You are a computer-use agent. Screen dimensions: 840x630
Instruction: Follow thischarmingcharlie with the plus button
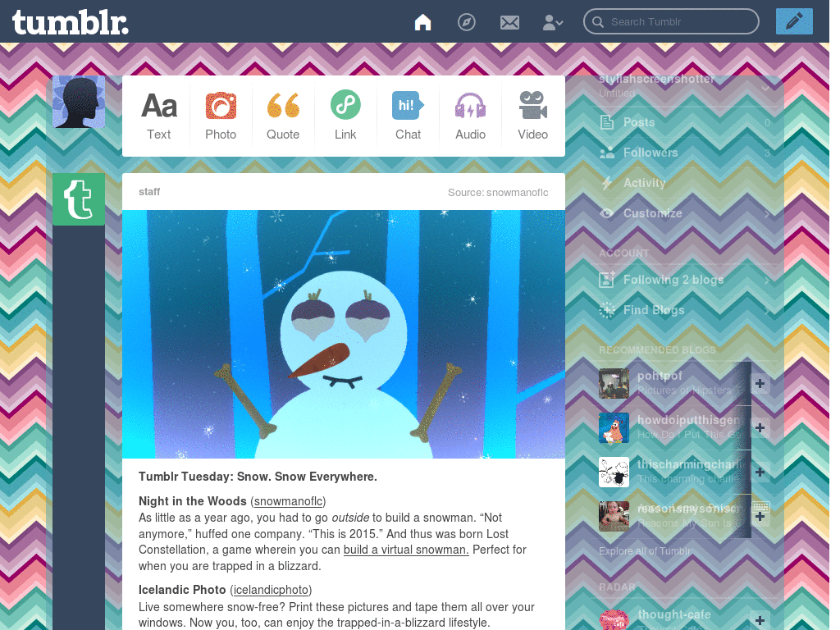point(760,472)
